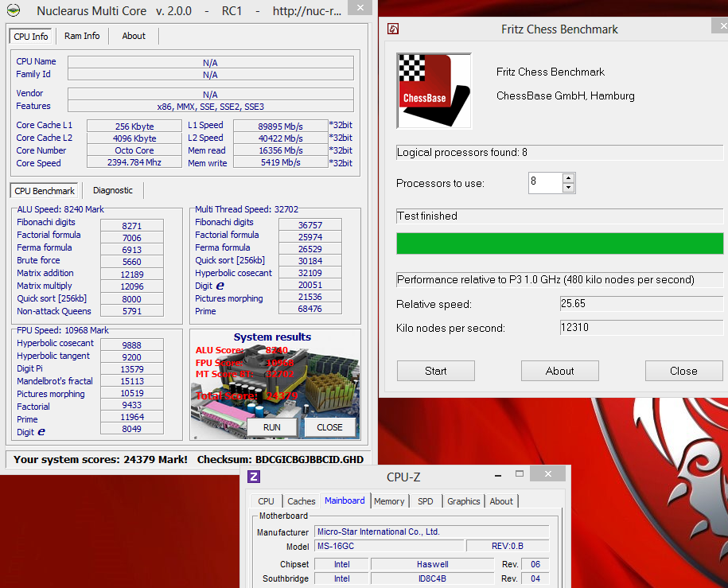728x588 pixels.
Task: Open the Caches tab in CPU-Z
Action: click(302, 501)
